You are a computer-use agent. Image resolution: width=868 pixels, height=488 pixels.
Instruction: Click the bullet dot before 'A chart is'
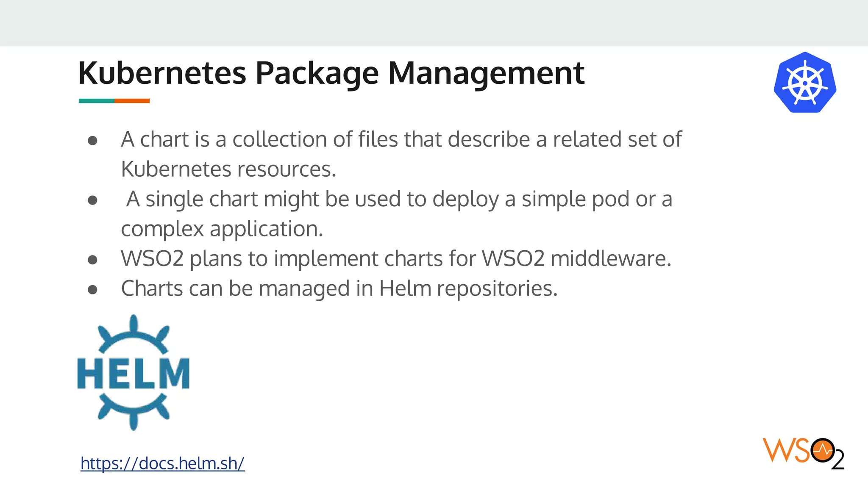pos(92,140)
